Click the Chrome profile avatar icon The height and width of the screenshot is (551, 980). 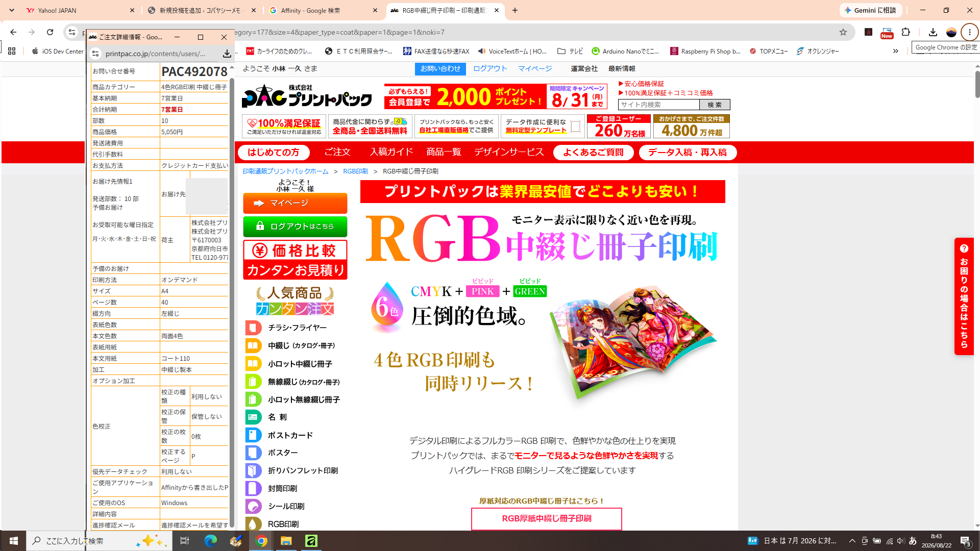951,32
